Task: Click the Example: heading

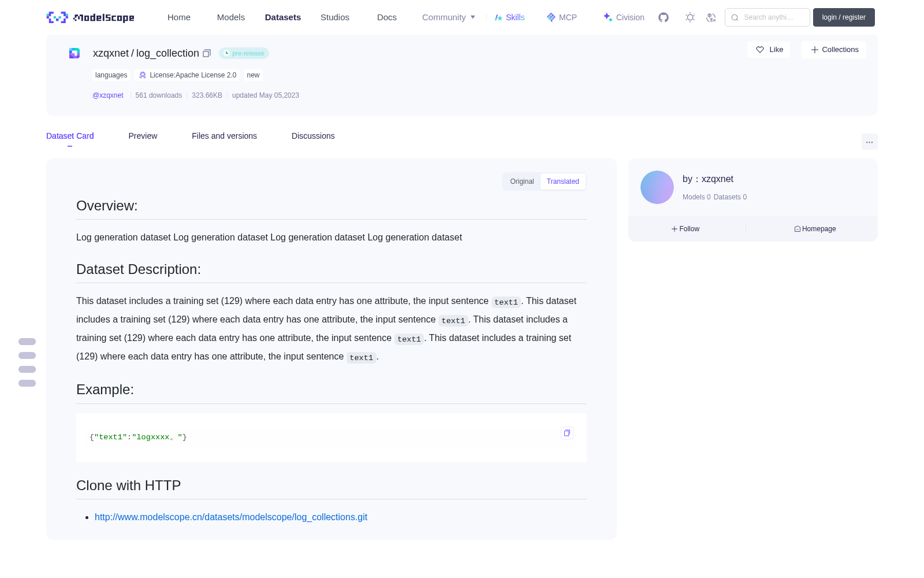Action: click(x=105, y=390)
